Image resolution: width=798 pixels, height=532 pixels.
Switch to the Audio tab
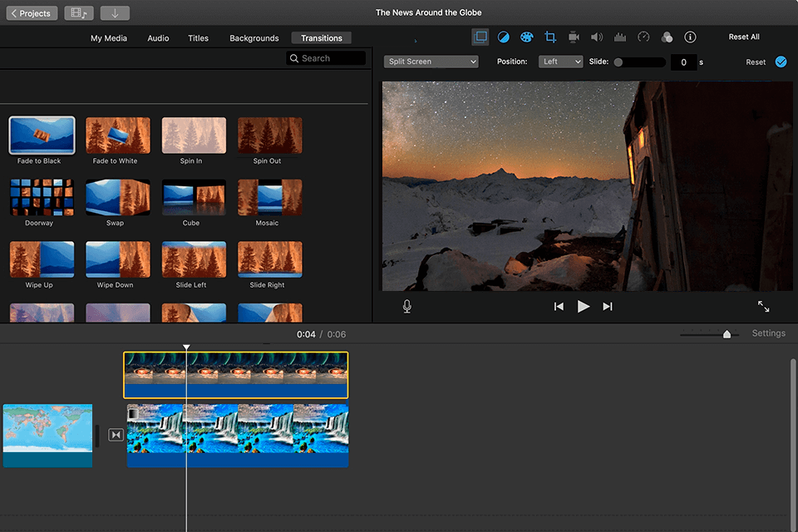tap(158, 38)
